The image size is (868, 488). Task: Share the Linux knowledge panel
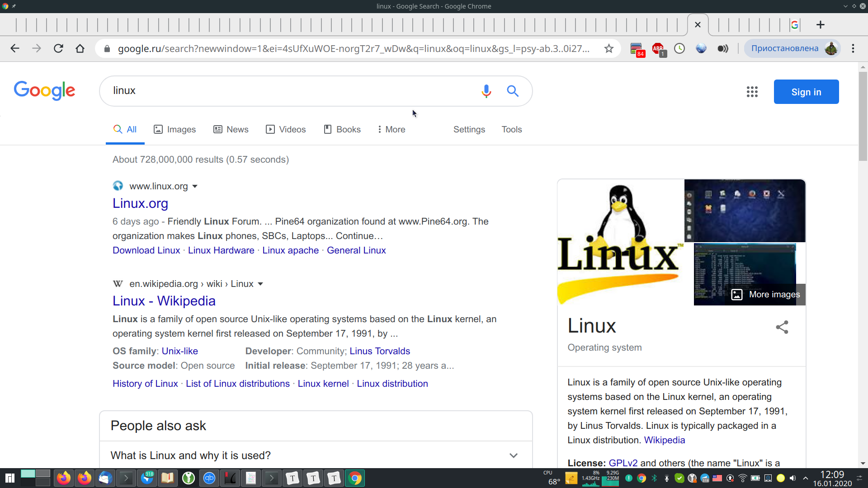pyautogui.click(x=782, y=327)
